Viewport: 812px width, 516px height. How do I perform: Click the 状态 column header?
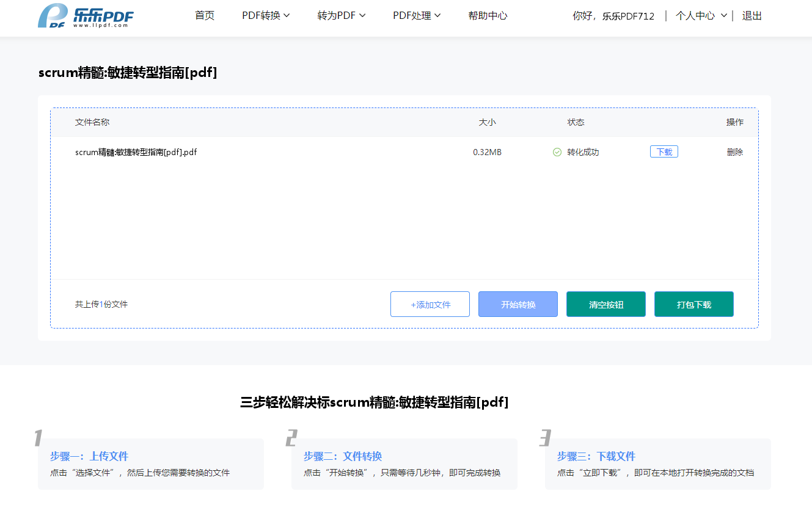[x=576, y=122]
